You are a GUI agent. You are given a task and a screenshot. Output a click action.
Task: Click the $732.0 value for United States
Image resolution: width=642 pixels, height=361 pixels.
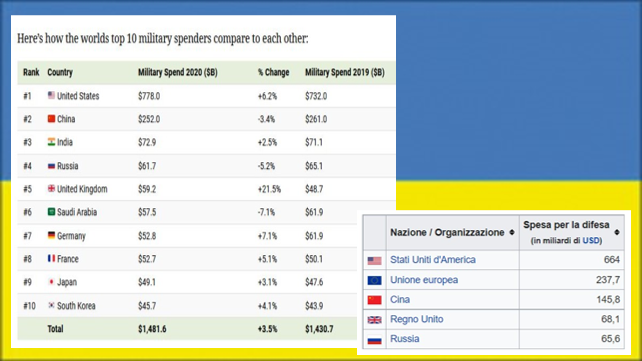(316, 96)
